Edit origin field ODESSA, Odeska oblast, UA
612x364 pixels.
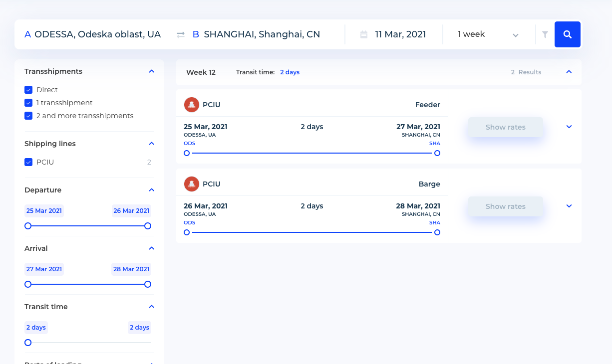[x=97, y=34]
